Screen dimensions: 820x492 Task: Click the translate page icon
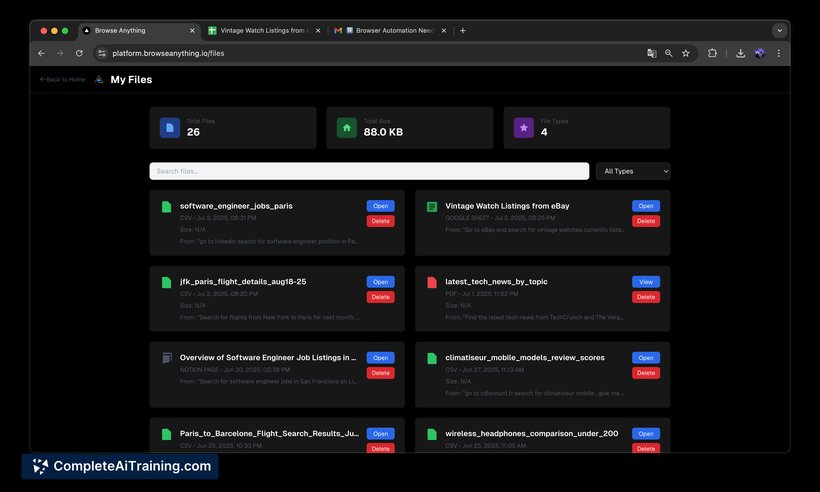652,53
